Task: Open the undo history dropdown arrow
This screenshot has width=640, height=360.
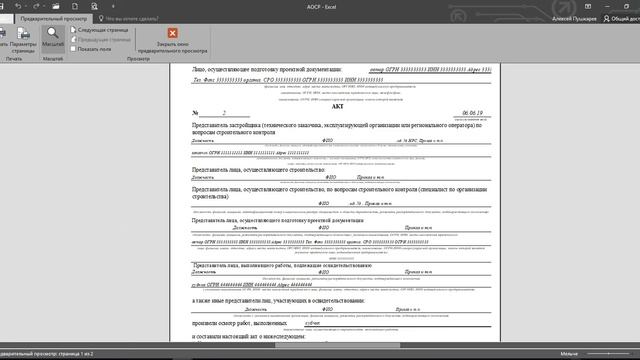Action: tap(25, 6)
